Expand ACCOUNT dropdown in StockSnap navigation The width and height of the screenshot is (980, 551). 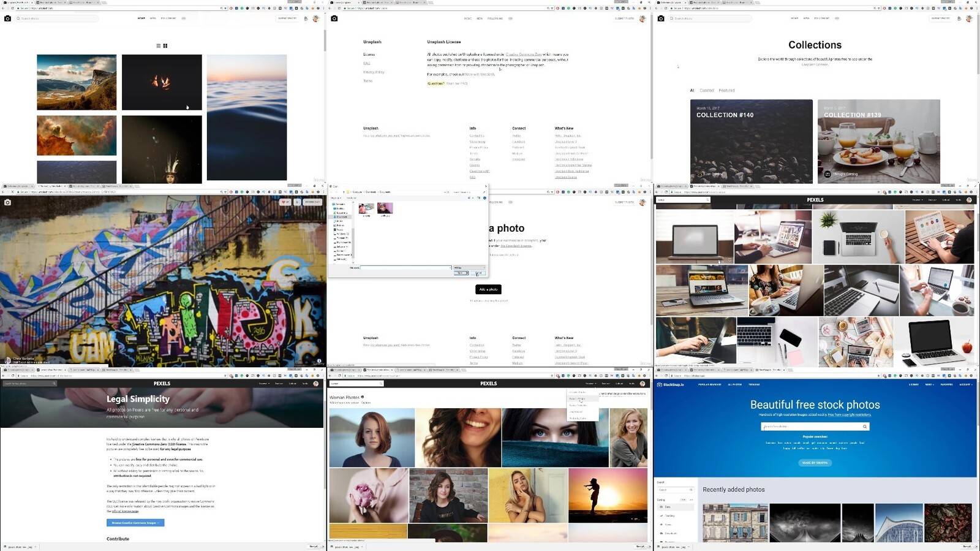[x=965, y=385]
